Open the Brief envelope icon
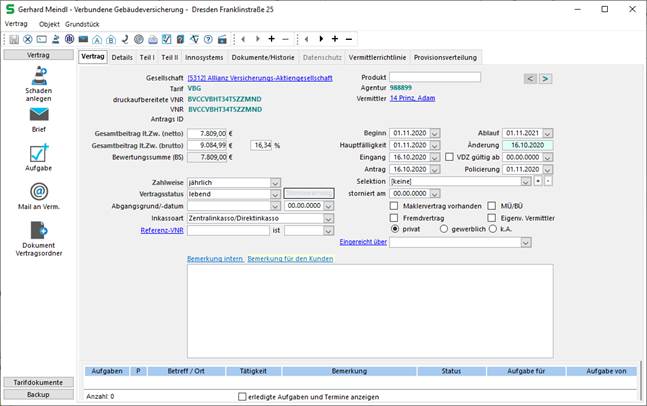 tap(38, 116)
